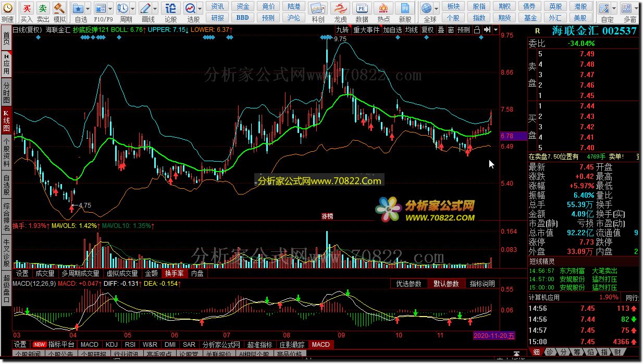
Task: Open the 测速 speed test clock icon
Action: coord(7,9)
